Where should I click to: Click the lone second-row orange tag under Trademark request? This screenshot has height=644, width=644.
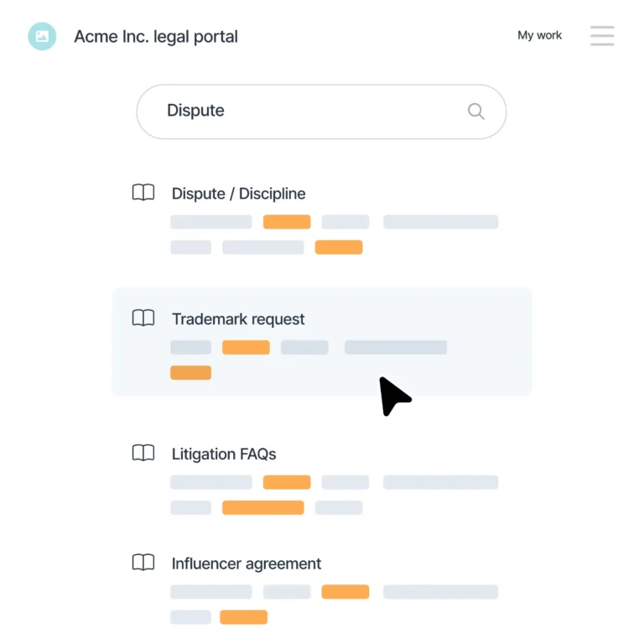[x=190, y=372]
